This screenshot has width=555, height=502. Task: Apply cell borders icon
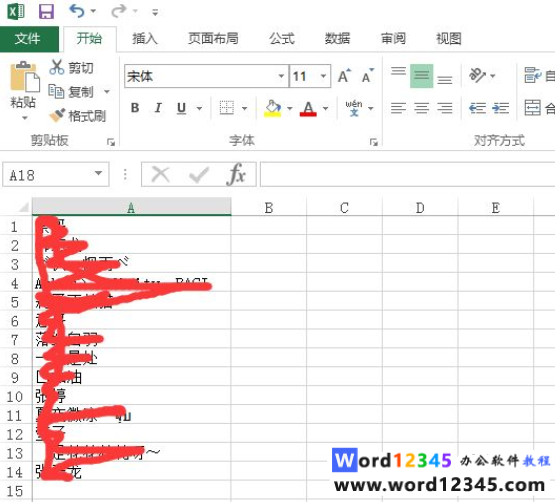pyautogui.click(x=227, y=108)
